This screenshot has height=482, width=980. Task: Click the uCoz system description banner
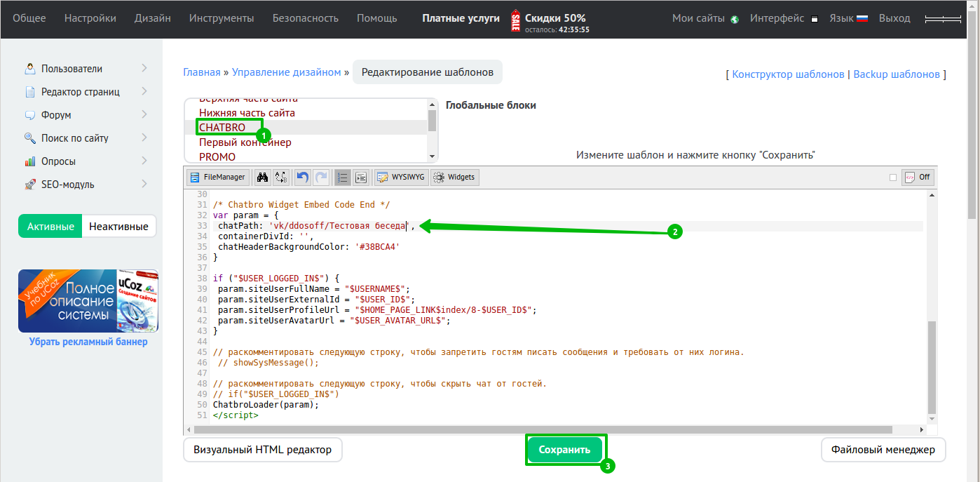coord(88,301)
